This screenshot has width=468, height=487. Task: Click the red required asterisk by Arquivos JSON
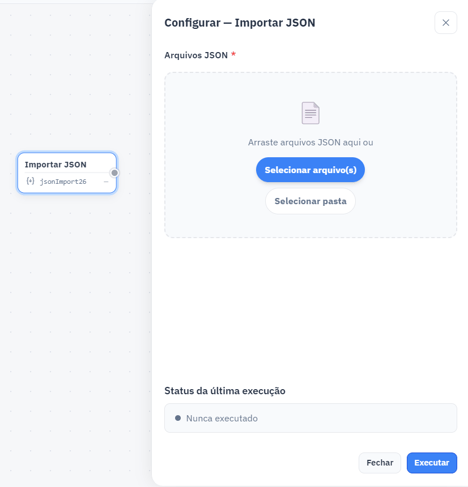[x=233, y=54]
